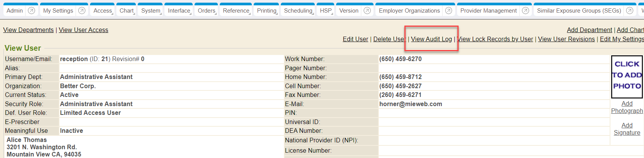
Task: Click the pop-out arrow icon beside Admin
Action: coord(32,11)
